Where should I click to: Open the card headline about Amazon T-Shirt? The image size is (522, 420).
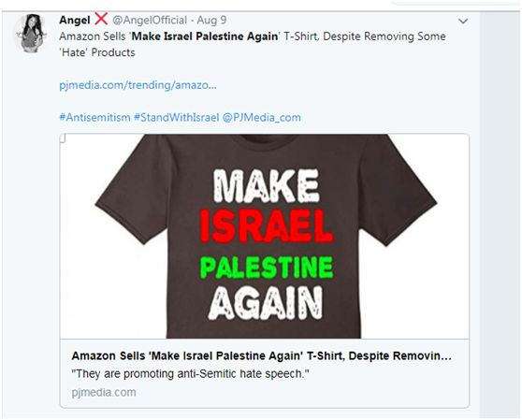pos(262,355)
